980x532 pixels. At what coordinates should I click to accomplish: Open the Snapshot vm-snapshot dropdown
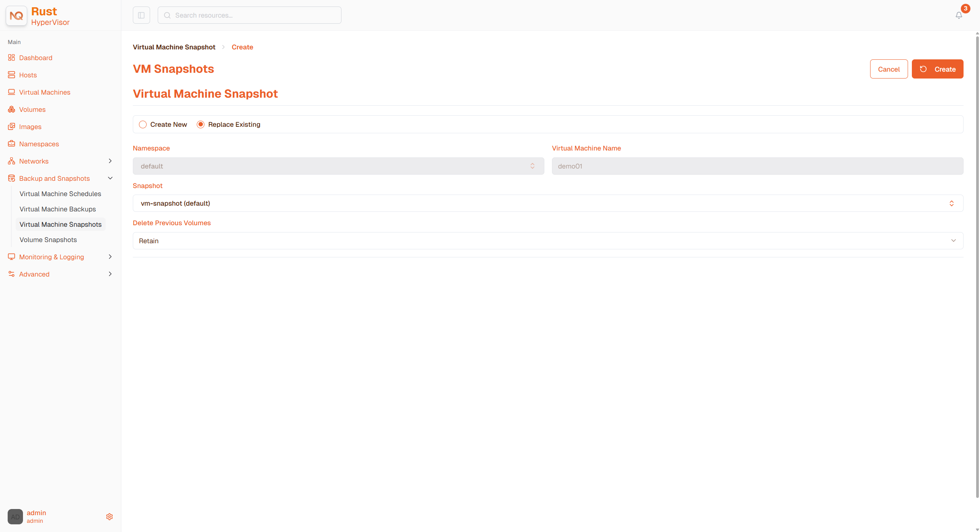click(548, 203)
